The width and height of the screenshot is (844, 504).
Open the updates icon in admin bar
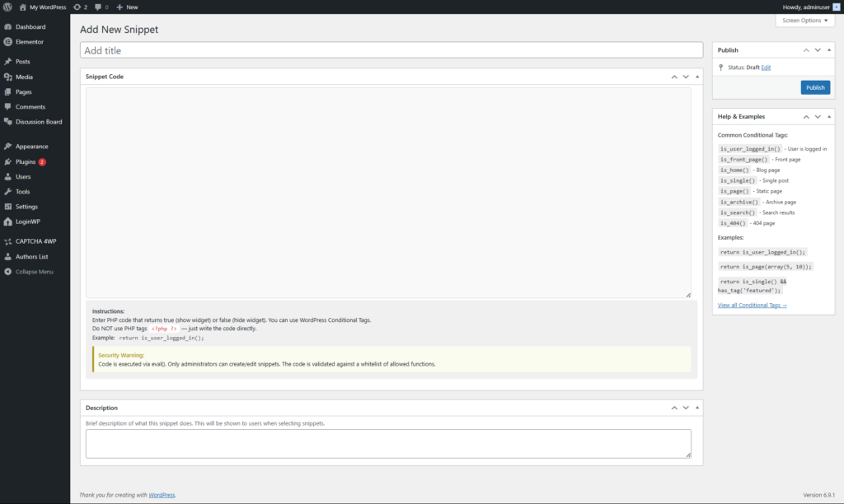pyautogui.click(x=77, y=7)
